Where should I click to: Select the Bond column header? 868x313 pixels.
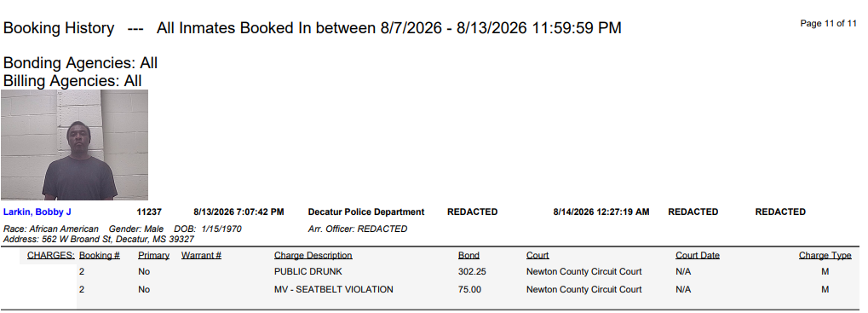(x=468, y=255)
